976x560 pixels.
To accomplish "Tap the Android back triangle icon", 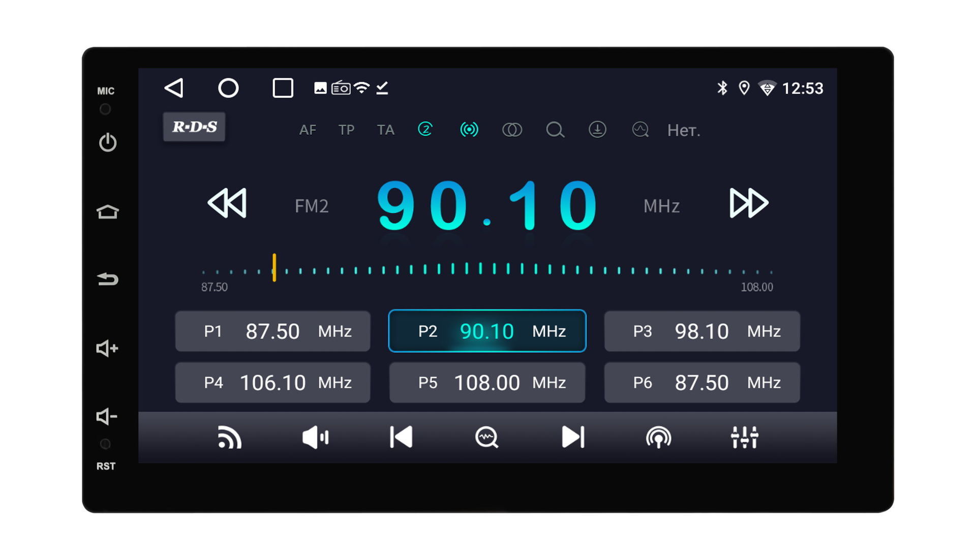I will click(x=174, y=88).
